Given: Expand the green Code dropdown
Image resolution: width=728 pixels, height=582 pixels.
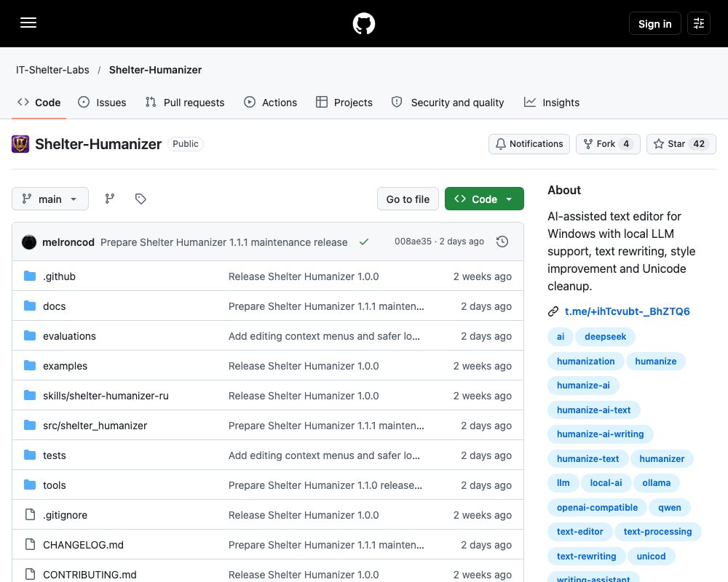Looking at the screenshot, I should click(x=484, y=199).
